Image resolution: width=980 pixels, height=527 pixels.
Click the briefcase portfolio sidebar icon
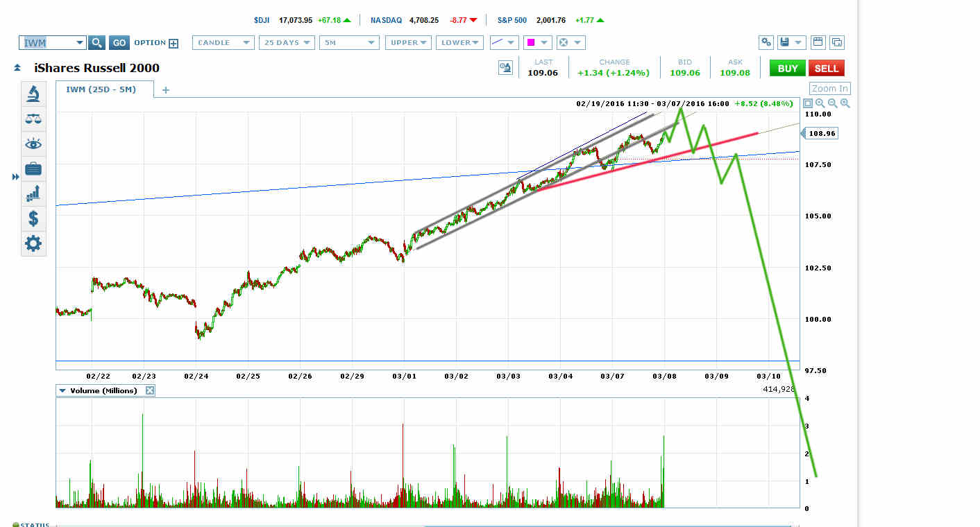(x=33, y=169)
